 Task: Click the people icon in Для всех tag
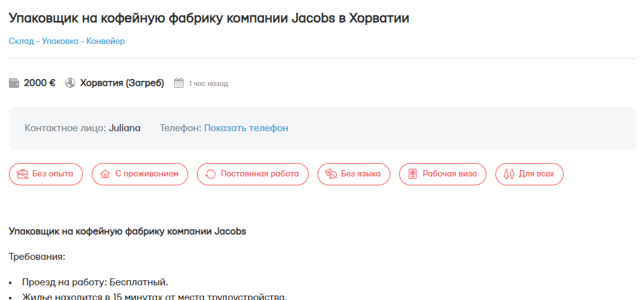coord(509,174)
